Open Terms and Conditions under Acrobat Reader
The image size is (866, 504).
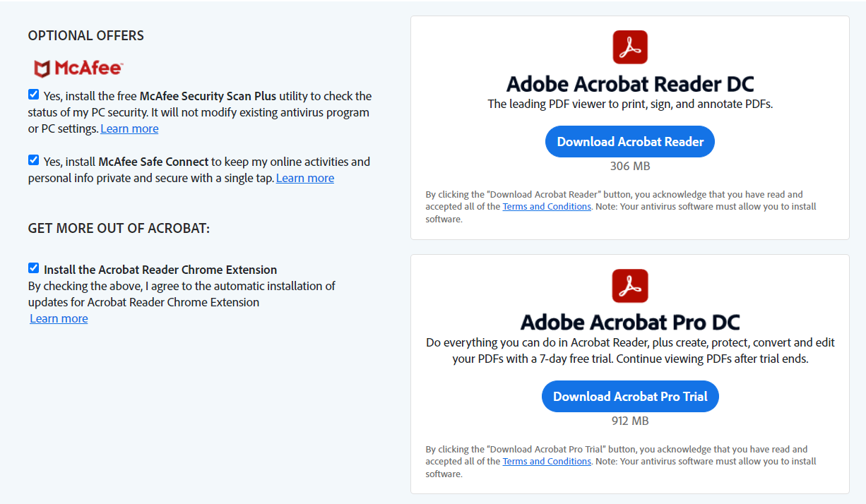(547, 207)
